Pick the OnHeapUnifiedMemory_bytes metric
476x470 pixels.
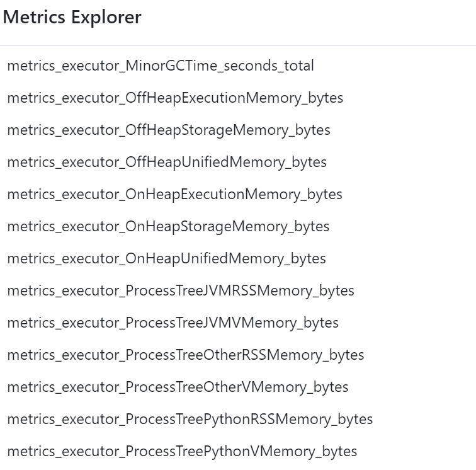pos(166,258)
